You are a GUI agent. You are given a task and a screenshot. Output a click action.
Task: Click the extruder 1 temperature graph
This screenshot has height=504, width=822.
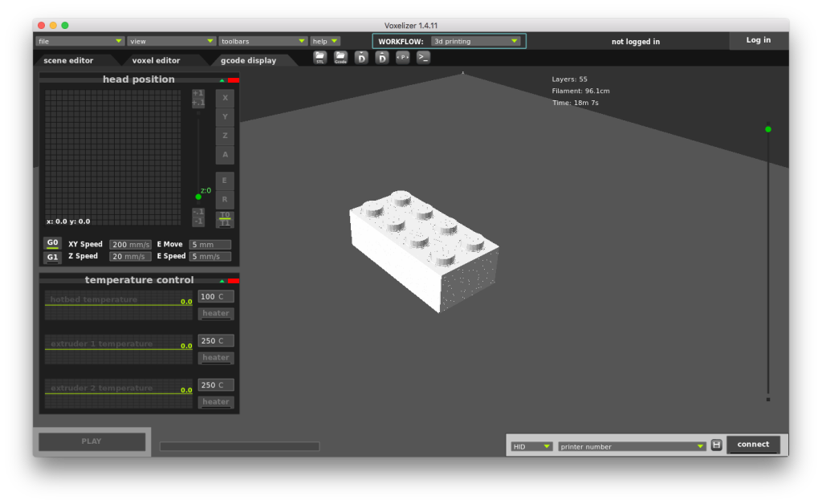119,349
